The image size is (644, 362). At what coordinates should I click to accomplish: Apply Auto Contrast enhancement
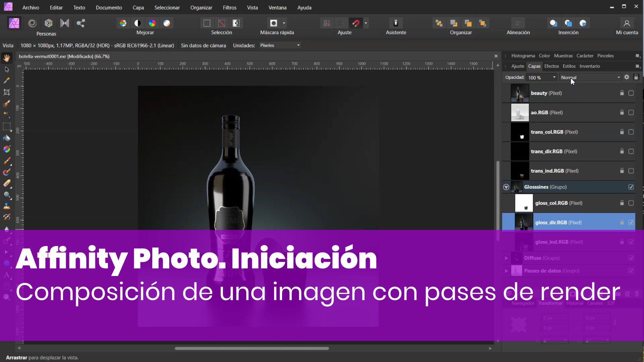(138, 23)
